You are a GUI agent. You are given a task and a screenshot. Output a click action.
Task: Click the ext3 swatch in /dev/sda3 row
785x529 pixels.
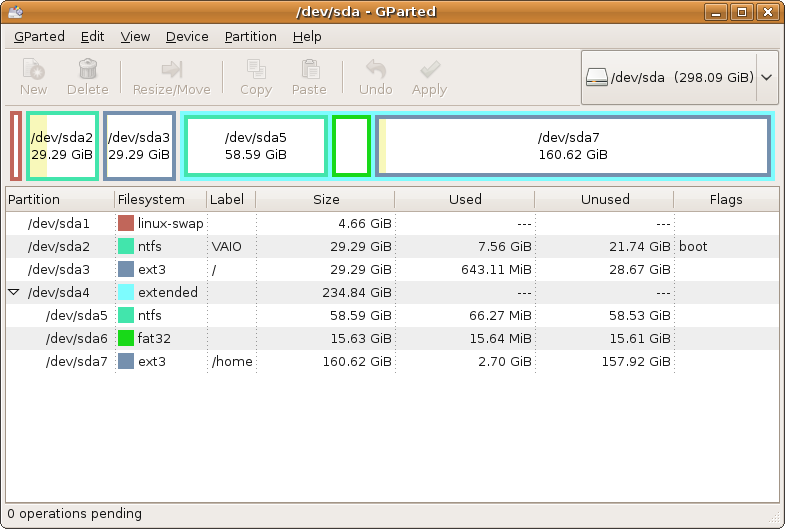126,269
